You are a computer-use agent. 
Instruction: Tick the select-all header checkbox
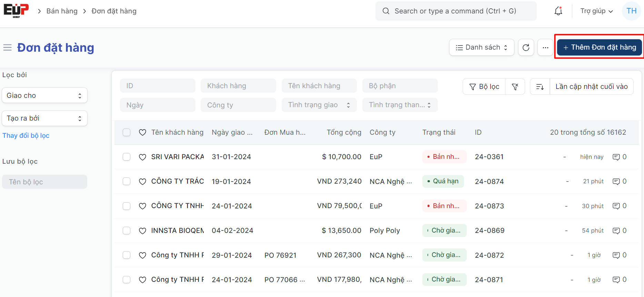(127, 132)
